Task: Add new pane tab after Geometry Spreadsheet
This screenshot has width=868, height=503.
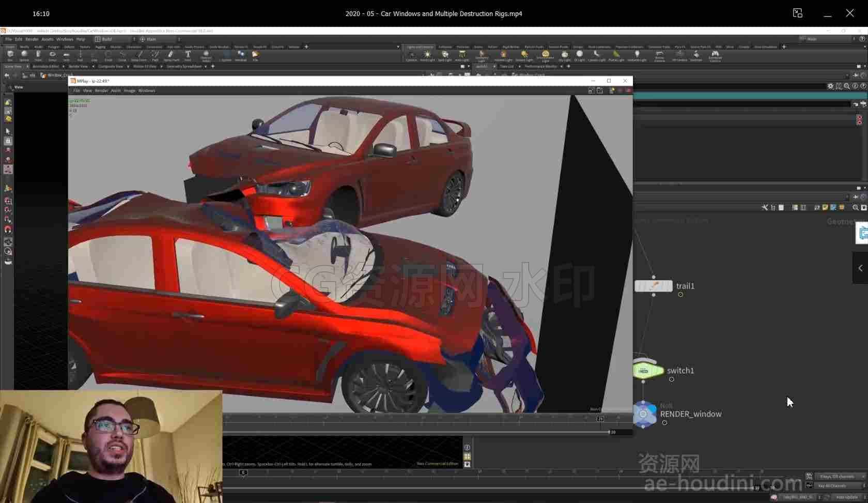Action: click(x=212, y=67)
